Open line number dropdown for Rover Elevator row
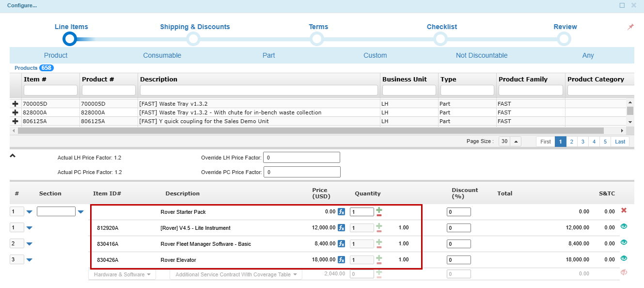Viewport: 644px width, 288px height. point(29,260)
